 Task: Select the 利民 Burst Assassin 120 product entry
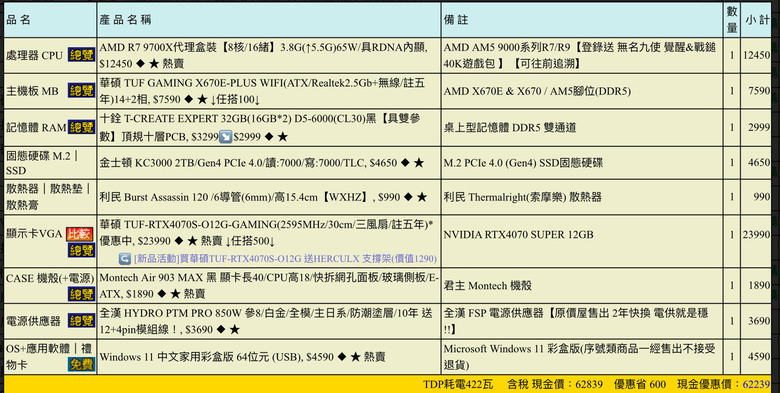263,197
